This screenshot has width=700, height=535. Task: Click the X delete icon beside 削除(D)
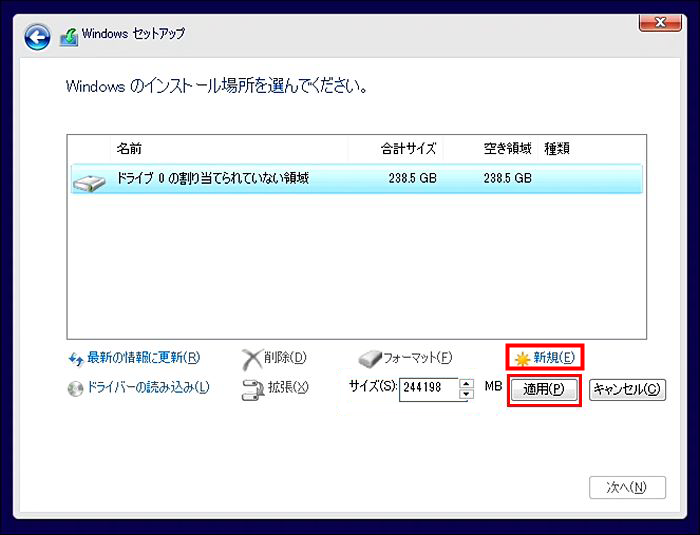tap(252, 359)
